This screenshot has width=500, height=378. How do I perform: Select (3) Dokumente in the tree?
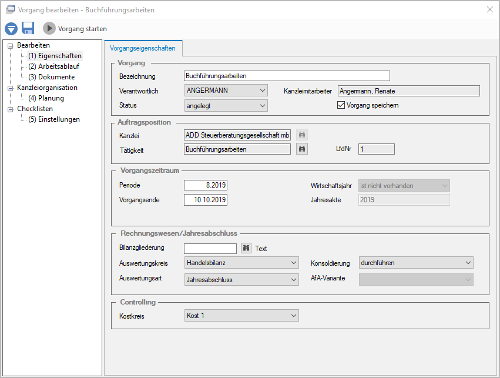(52, 77)
